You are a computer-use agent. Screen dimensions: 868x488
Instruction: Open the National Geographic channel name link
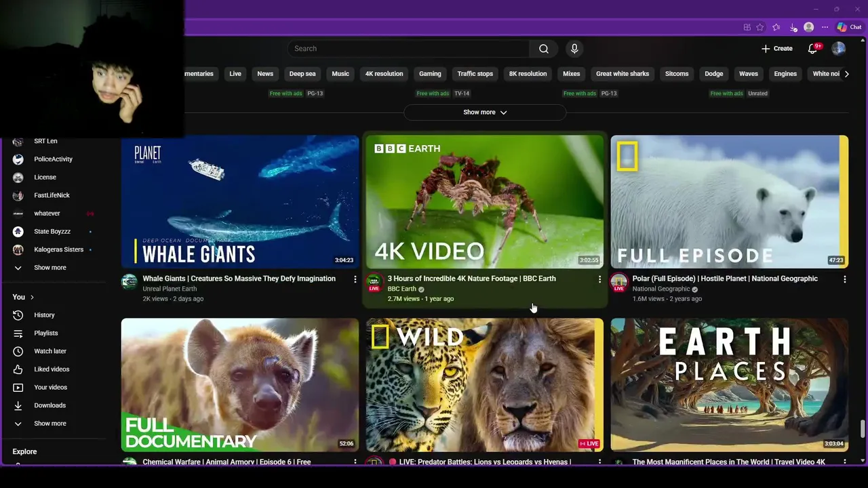[x=661, y=289]
